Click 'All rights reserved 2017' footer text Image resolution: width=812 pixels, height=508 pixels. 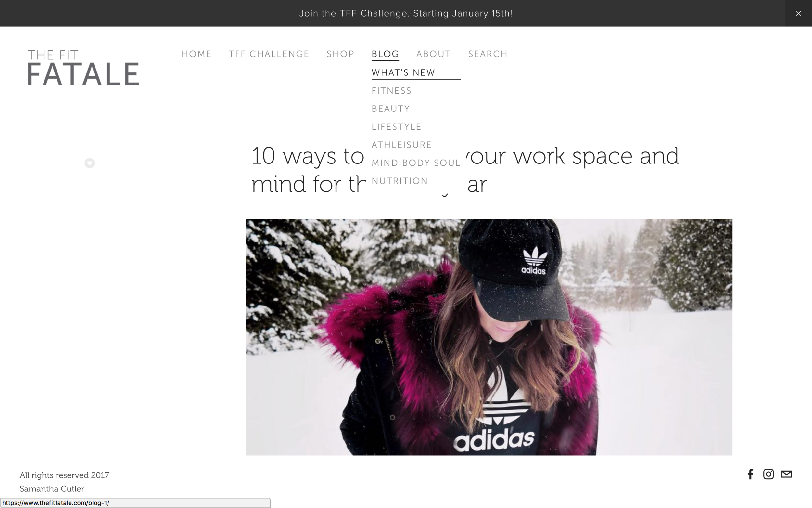click(x=64, y=475)
